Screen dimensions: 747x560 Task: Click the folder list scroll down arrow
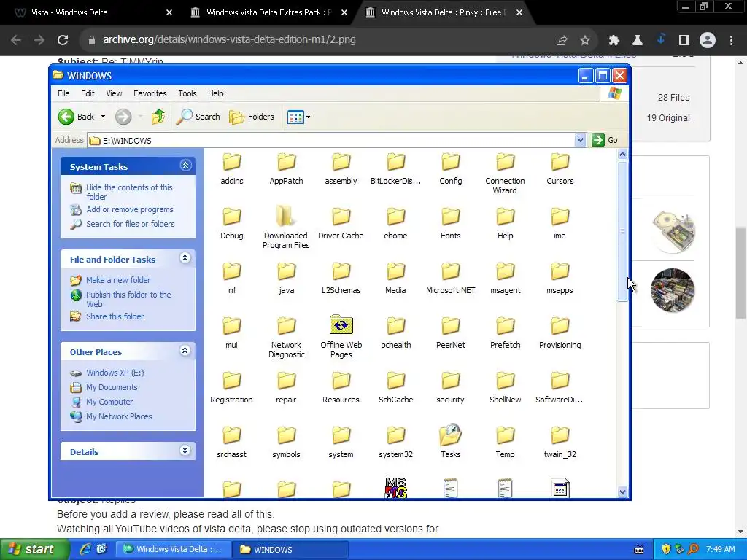pyautogui.click(x=623, y=492)
